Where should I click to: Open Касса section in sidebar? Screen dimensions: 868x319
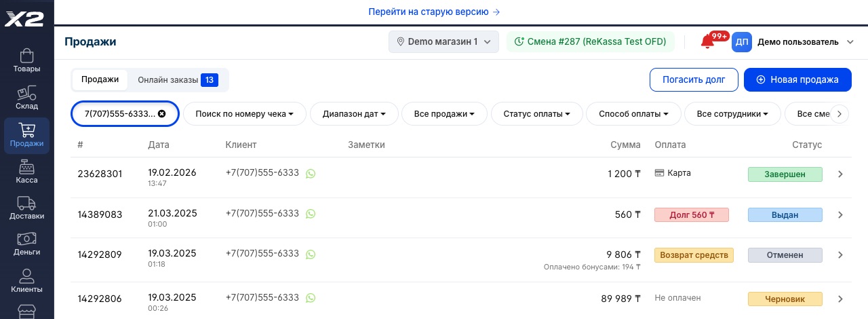(26, 172)
